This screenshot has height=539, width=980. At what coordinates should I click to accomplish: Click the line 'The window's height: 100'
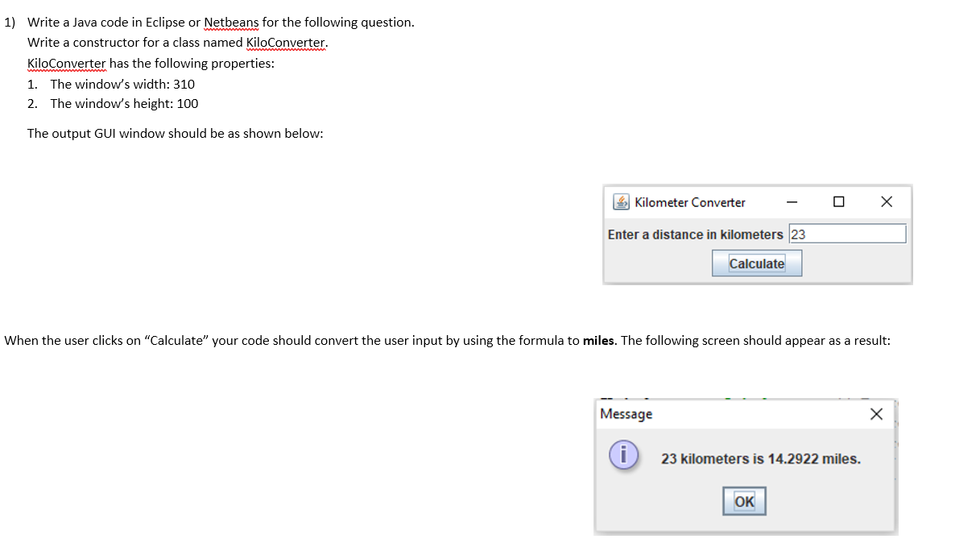coord(123,103)
